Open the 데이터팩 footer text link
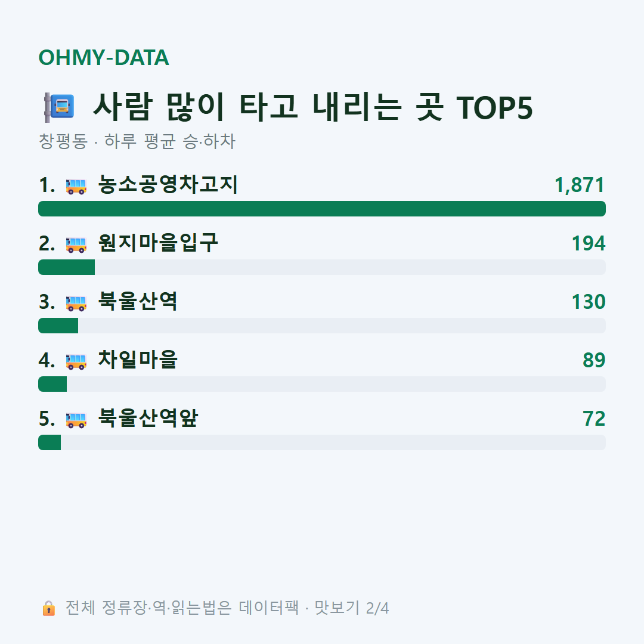This screenshot has height=644, width=644. click(269, 608)
